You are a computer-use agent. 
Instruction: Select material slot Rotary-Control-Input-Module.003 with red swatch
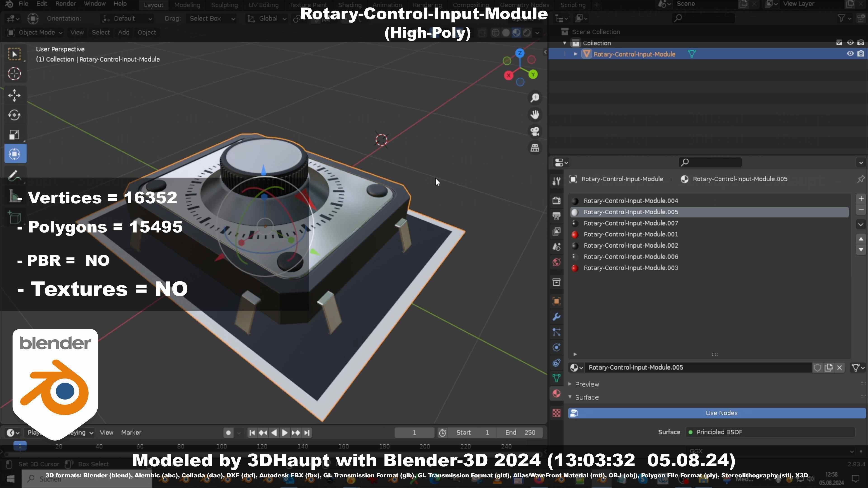(709, 268)
